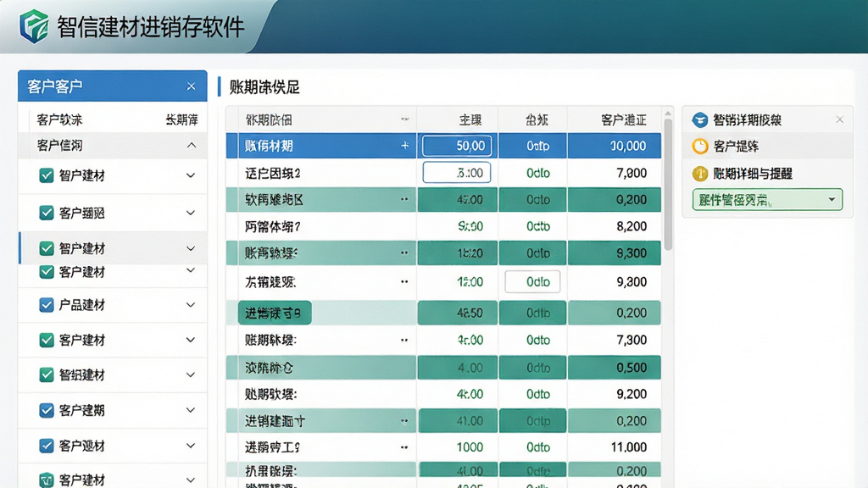
Task: Click the boxed Odto button in the 15.00 row
Action: [532, 281]
